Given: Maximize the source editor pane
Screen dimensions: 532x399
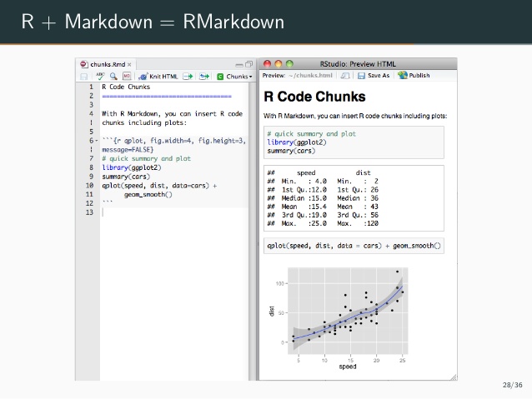Looking at the screenshot, I should [248, 64].
